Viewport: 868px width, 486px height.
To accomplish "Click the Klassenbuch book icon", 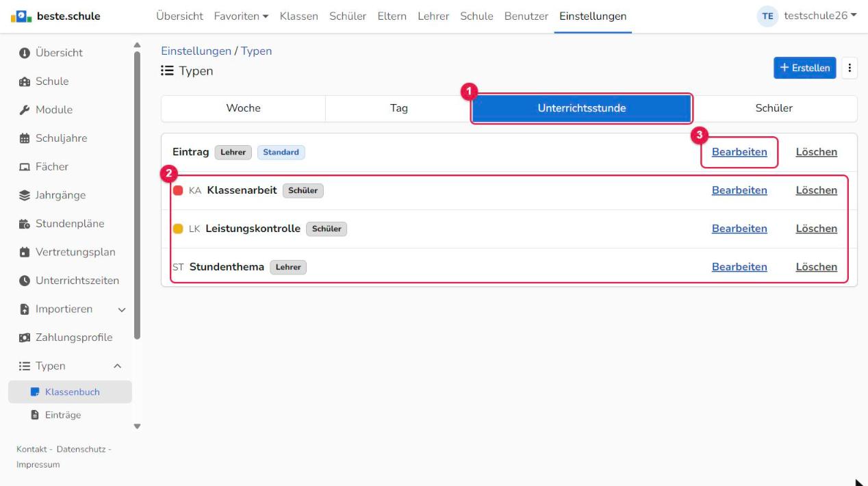I will click(x=36, y=392).
